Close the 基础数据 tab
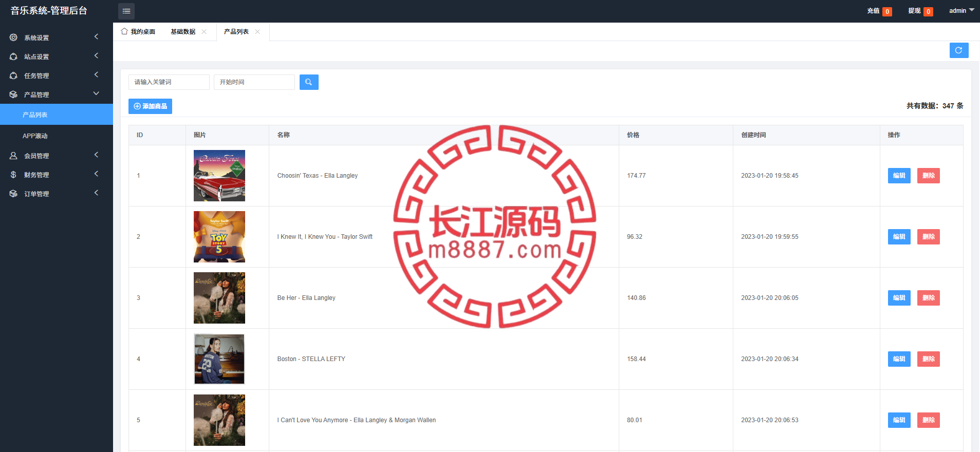This screenshot has height=452, width=980. pyautogui.click(x=204, y=32)
